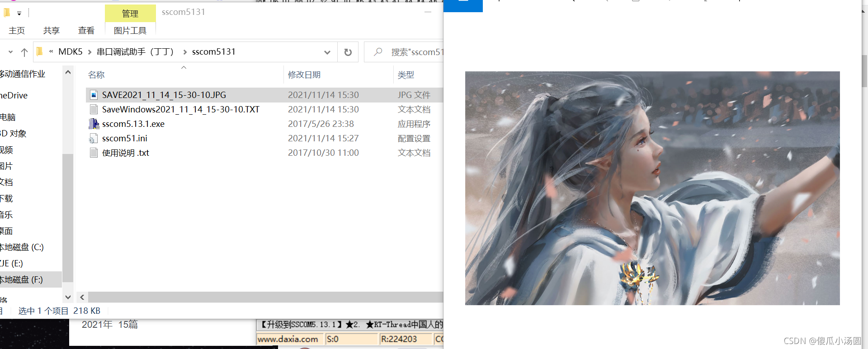Open the (E:) drive in the sidebar
Screen dimensions: 868x349
11,263
